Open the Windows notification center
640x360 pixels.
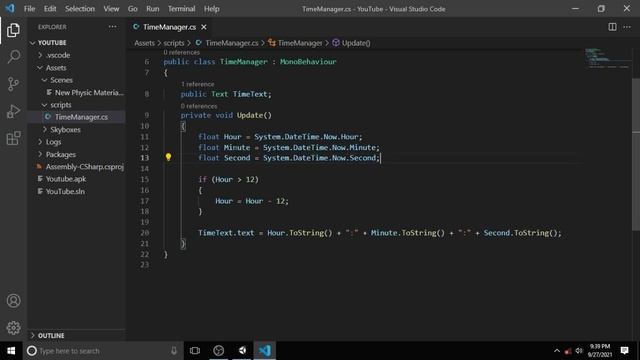[624, 351]
